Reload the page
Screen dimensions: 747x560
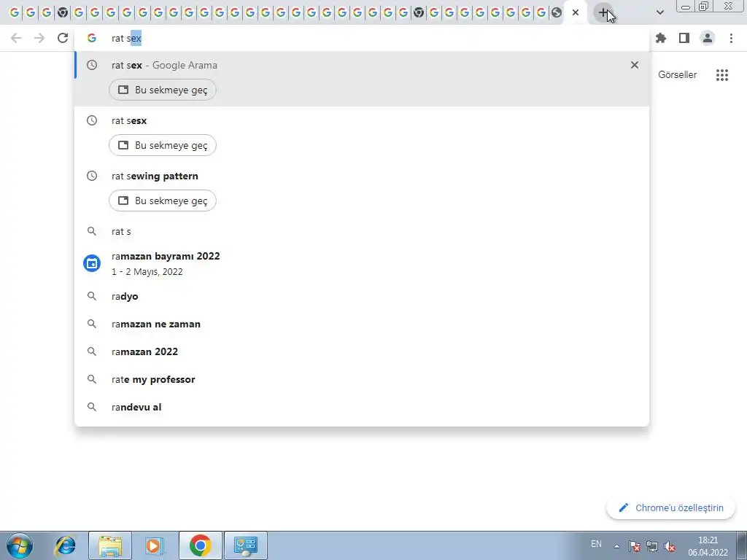pyautogui.click(x=63, y=38)
